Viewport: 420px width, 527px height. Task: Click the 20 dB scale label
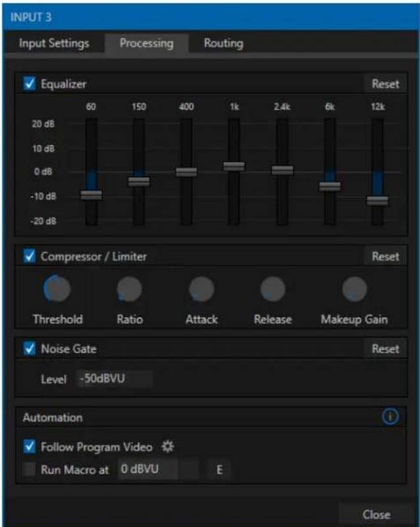43,124
